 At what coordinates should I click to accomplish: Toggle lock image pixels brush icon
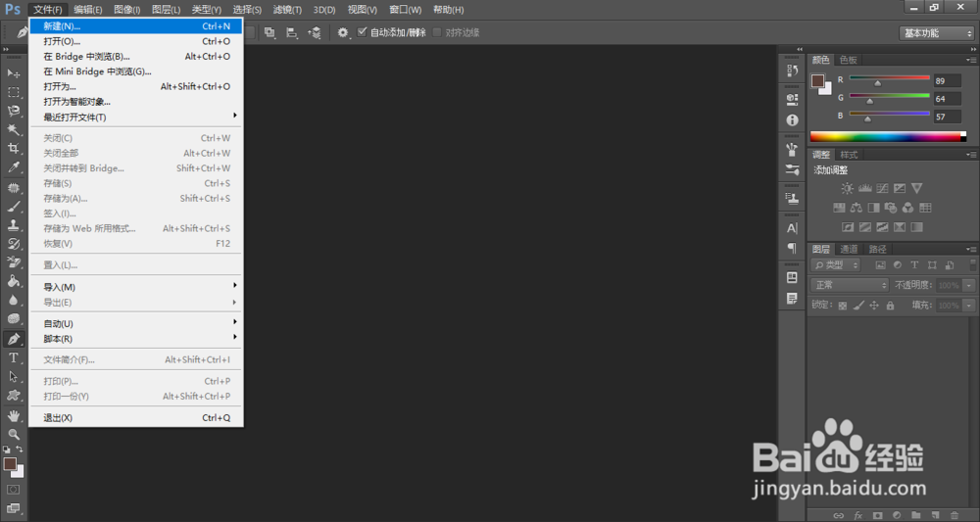tap(858, 306)
